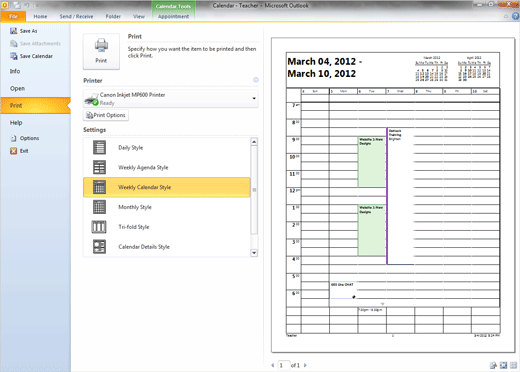Go to next preview page arrow
Screen dimensions: 520x372
click(x=305, y=365)
